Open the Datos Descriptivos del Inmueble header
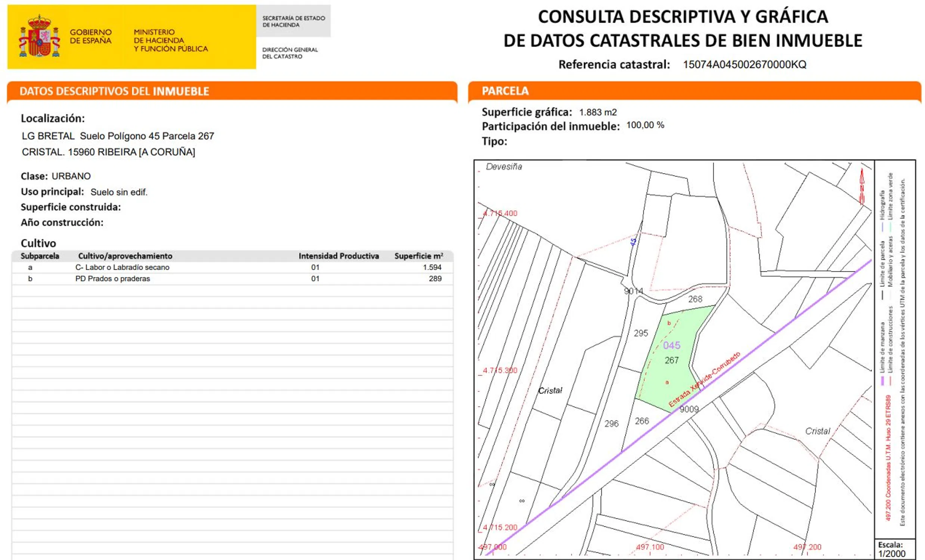Image resolution: width=925 pixels, height=560 pixels. point(114,91)
